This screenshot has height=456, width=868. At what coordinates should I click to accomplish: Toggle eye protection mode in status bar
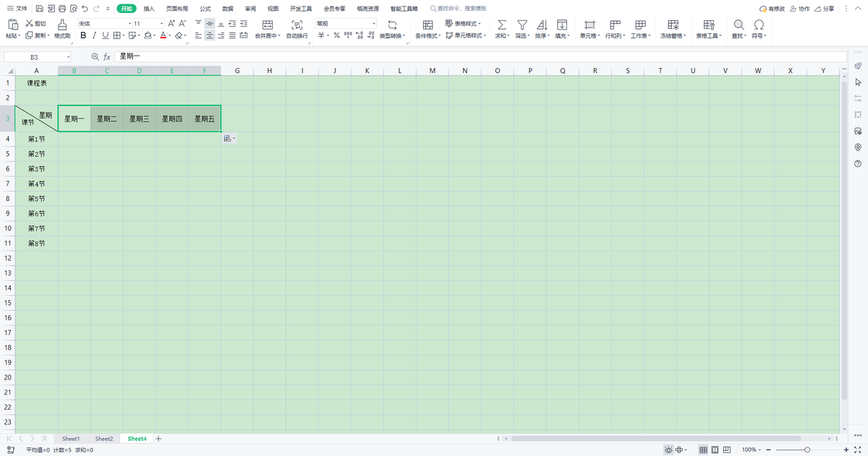coord(668,449)
